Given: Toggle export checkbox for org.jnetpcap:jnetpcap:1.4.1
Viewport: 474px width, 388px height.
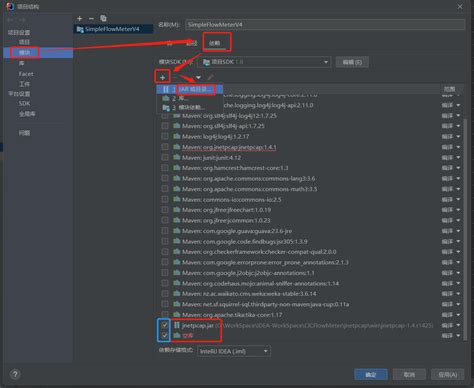Looking at the screenshot, I should point(165,147).
